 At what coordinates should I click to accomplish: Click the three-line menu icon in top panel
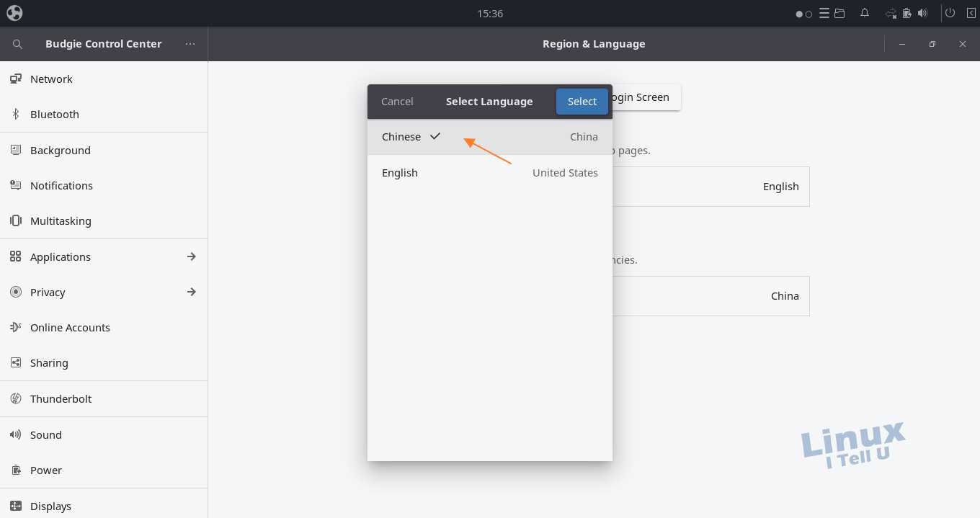coord(824,13)
